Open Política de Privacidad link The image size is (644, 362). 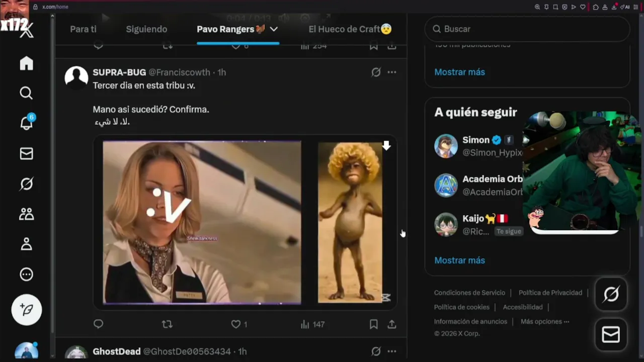point(550,293)
